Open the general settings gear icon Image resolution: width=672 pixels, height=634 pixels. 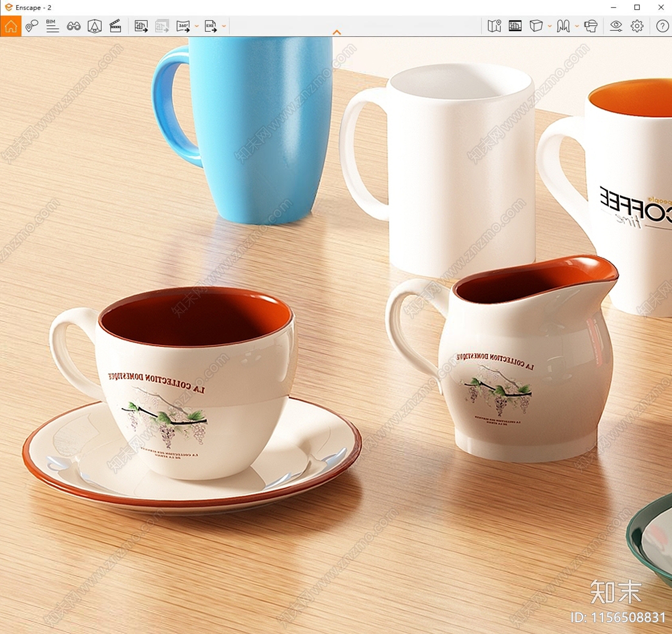coord(637,26)
